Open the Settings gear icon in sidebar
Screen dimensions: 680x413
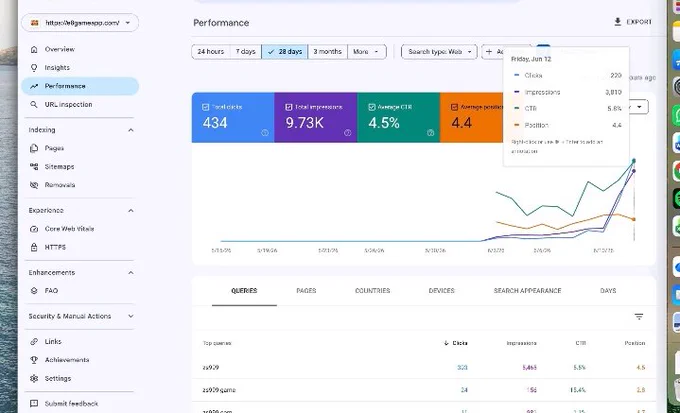click(x=34, y=379)
